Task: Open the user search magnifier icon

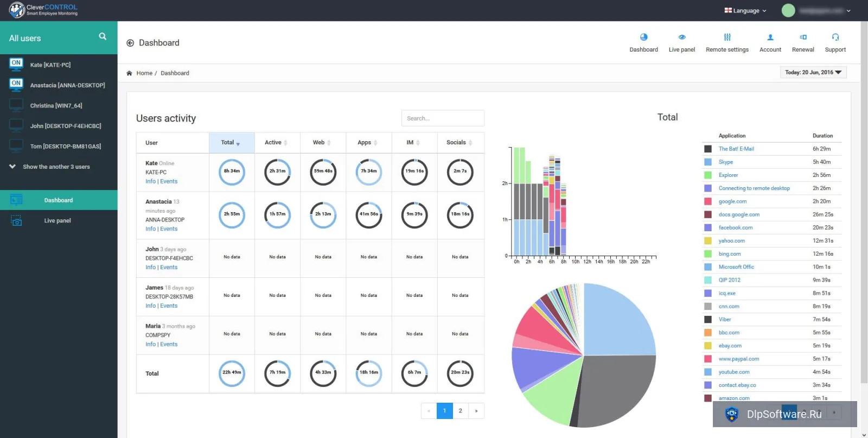Action: click(x=103, y=36)
